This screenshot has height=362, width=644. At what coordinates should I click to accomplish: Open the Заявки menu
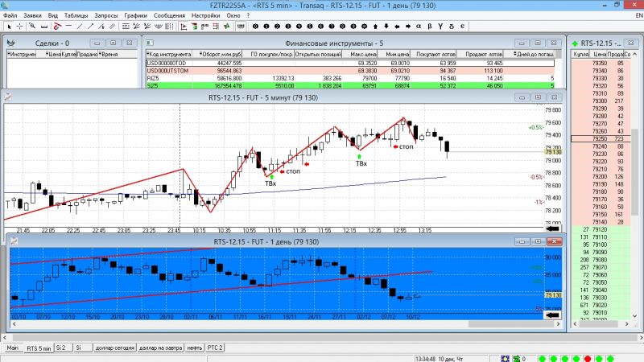coord(32,15)
